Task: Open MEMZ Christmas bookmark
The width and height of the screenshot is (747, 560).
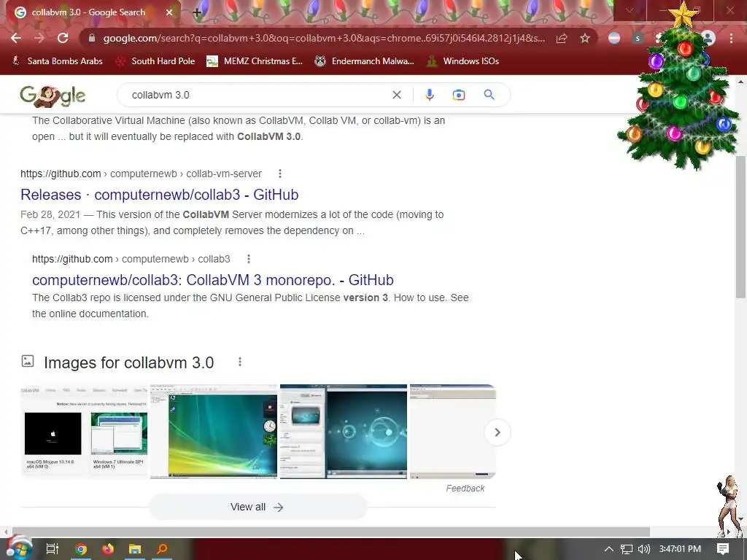Action: pyautogui.click(x=255, y=61)
